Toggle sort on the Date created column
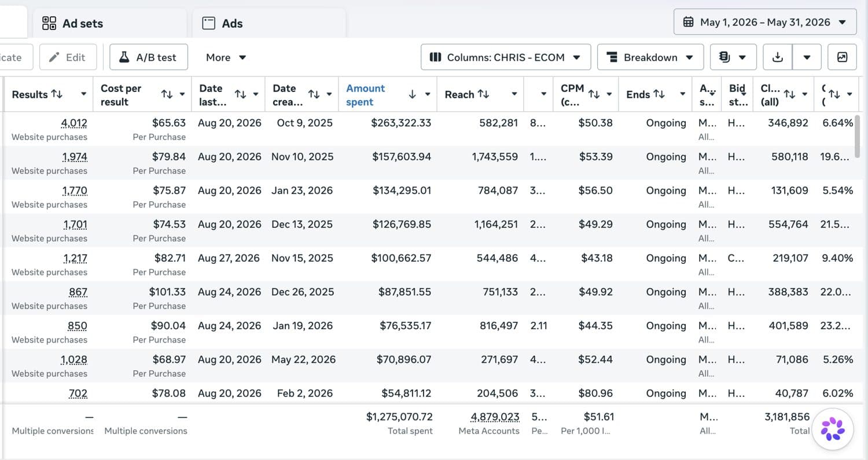This screenshot has height=460, width=868. click(x=314, y=94)
